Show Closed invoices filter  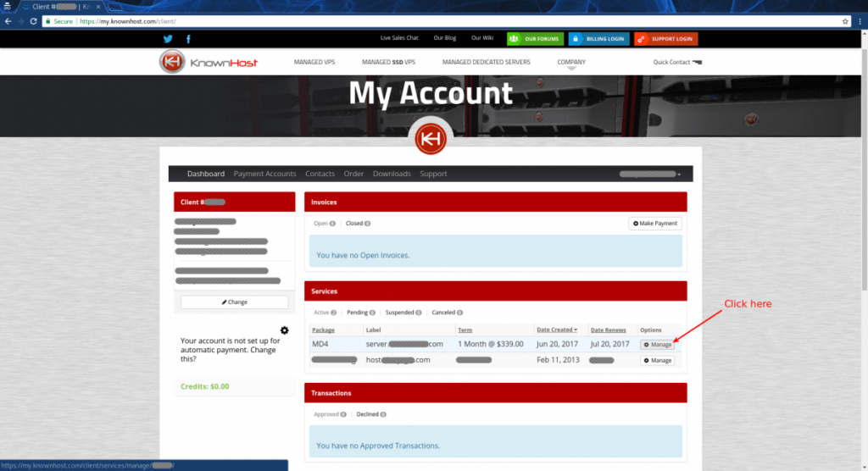click(x=359, y=224)
